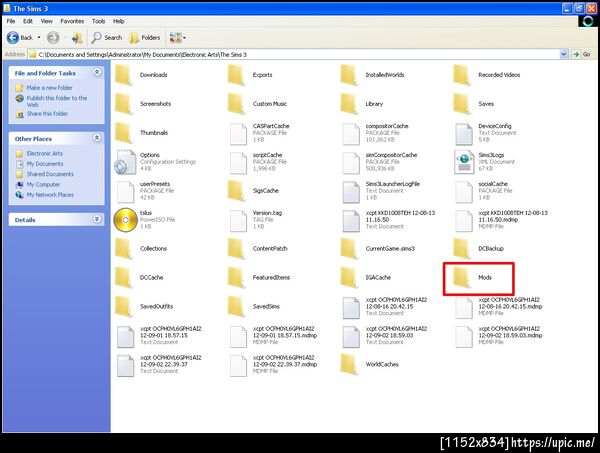Select the compositorCache package file
Viewport: 600px width, 453px height.
pos(375,133)
